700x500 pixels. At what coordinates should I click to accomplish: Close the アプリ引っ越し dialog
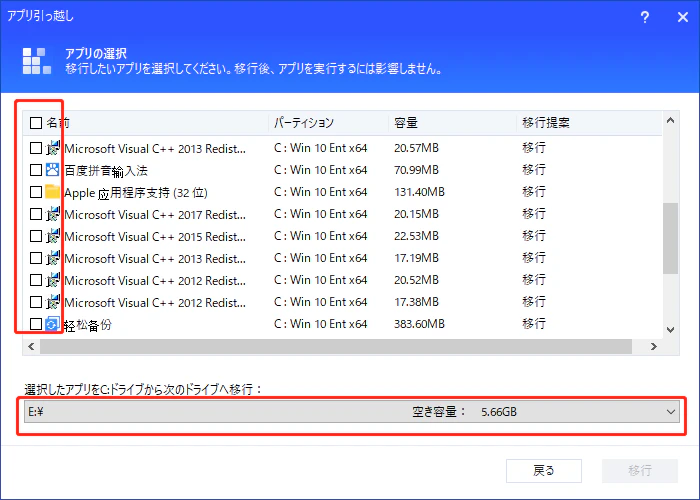pos(683,17)
